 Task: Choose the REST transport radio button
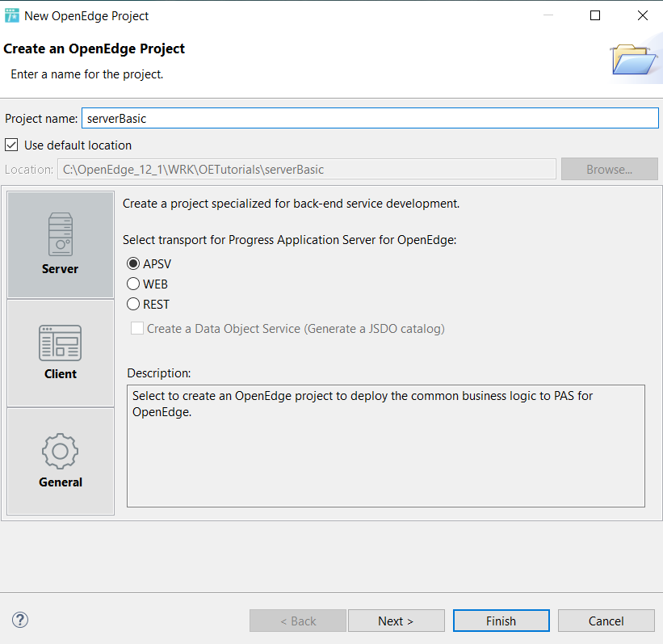pyautogui.click(x=133, y=304)
